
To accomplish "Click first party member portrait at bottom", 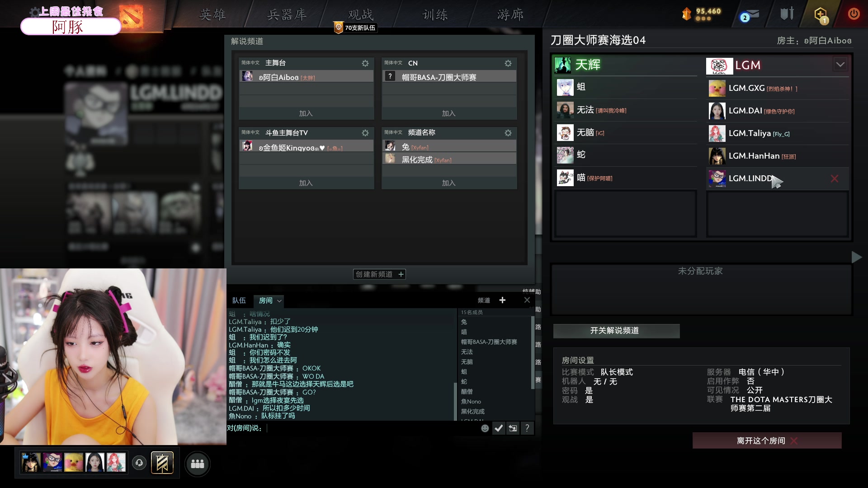I will [x=31, y=463].
